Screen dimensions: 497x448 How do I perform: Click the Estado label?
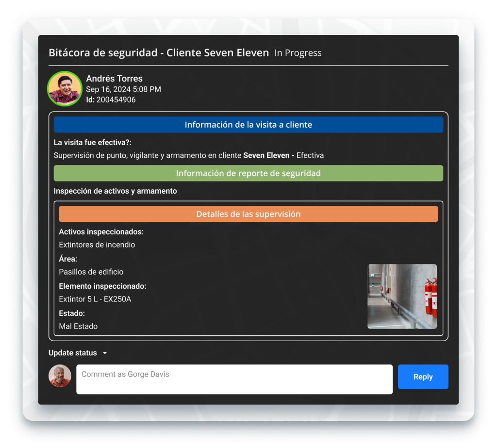tap(72, 314)
